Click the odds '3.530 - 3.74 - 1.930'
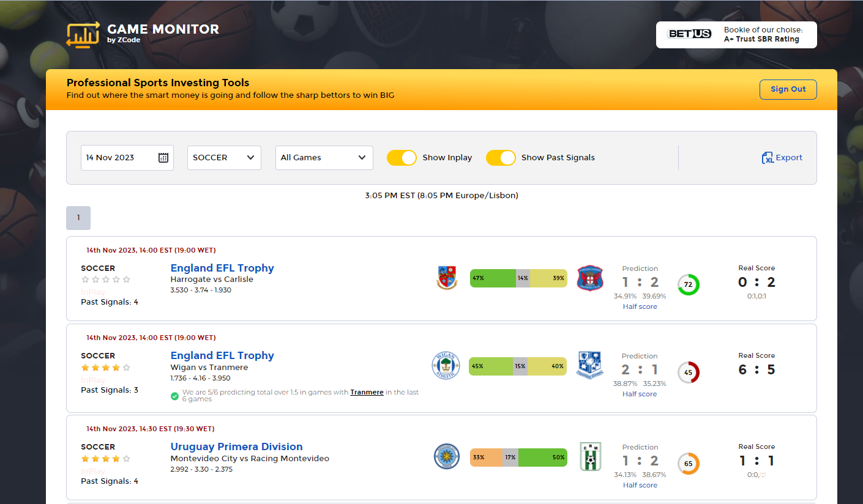This screenshot has width=863, height=504. tap(201, 290)
